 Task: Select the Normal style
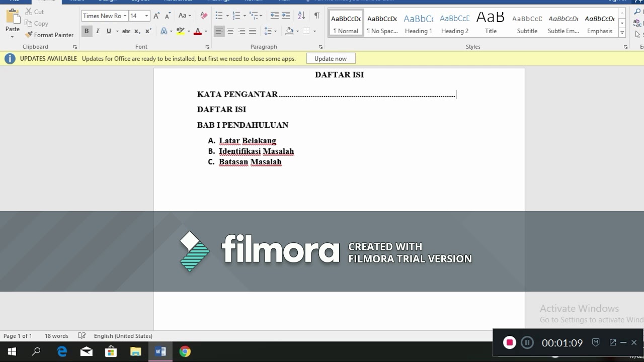click(346, 23)
